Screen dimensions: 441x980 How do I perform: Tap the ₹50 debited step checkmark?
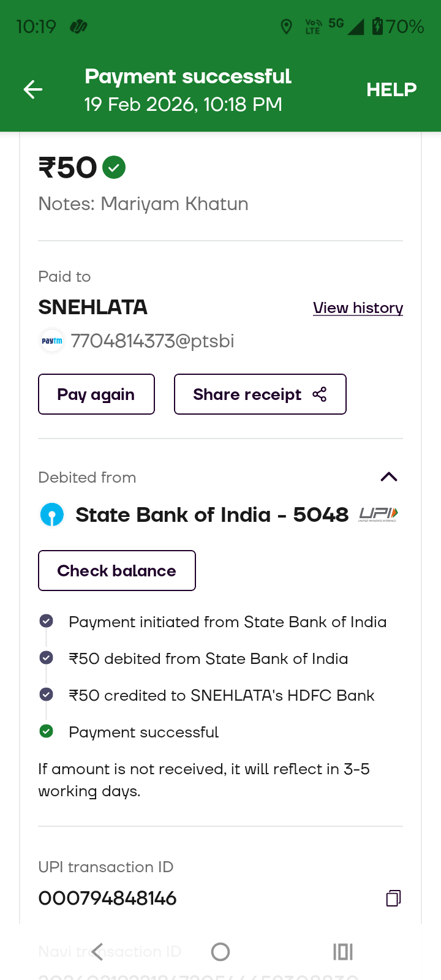click(46, 658)
